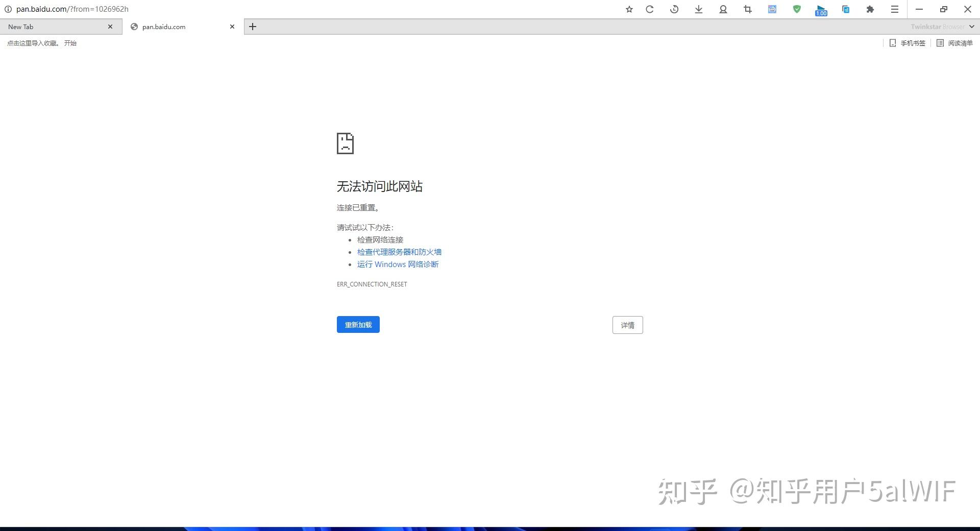Viewport: 980px width, 531px height.
Task: Open the 1.00 speed extension icon
Action: (x=821, y=10)
